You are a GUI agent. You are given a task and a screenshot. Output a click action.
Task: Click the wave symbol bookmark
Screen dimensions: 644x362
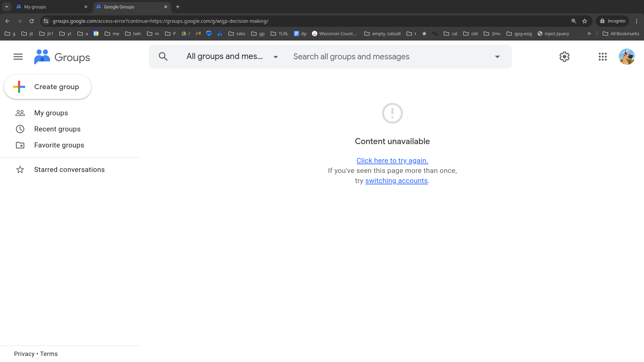click(435, 34)
